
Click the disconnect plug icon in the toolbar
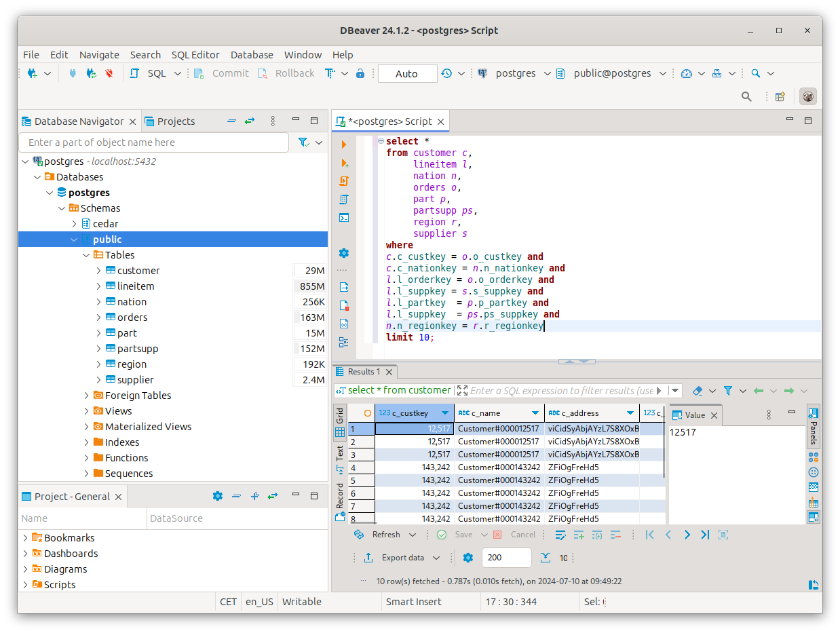pos(109,73)
